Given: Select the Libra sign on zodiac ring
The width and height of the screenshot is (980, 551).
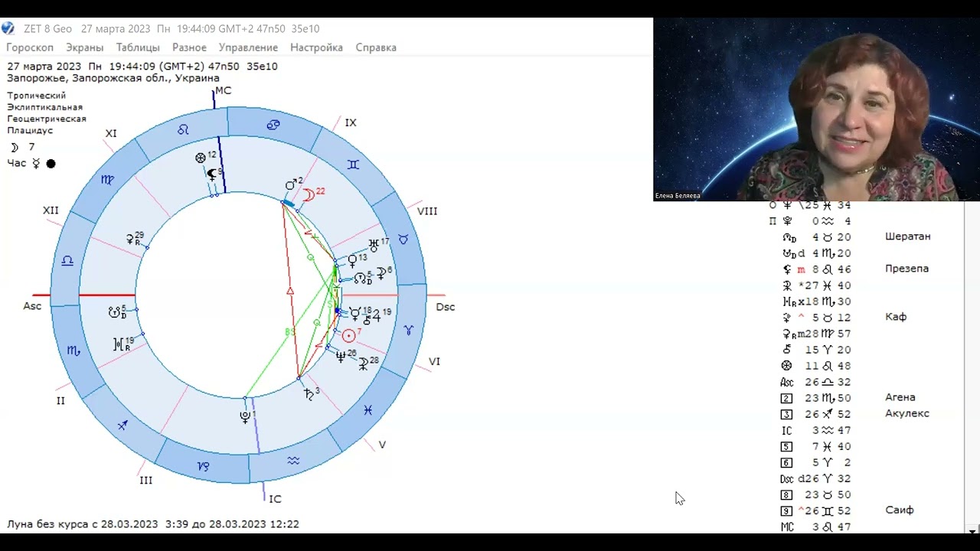Looking at the screenshot, I should (67, 260).
